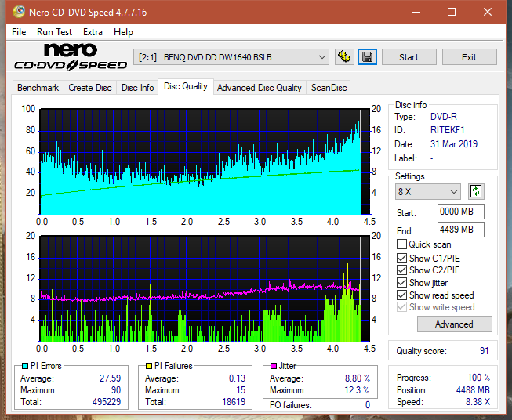The width and height of the screenshot is (512, 420).
Task: Click the yellow PI Failures color swatch
Action: (x=149, y=366)
